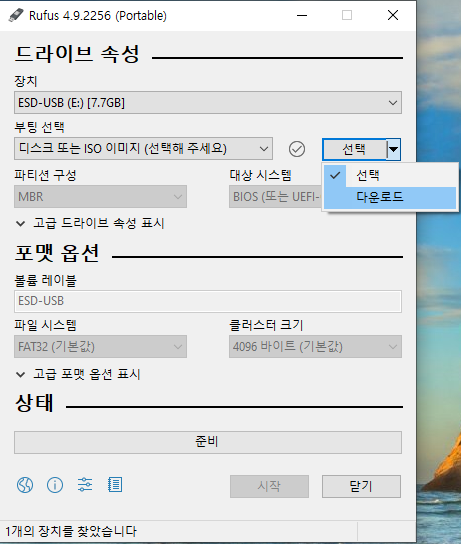Image resolution: width=461 pixels, height=544 pixels.
Task: Click the checksum checkmark icon
Action: click(297, 149)
